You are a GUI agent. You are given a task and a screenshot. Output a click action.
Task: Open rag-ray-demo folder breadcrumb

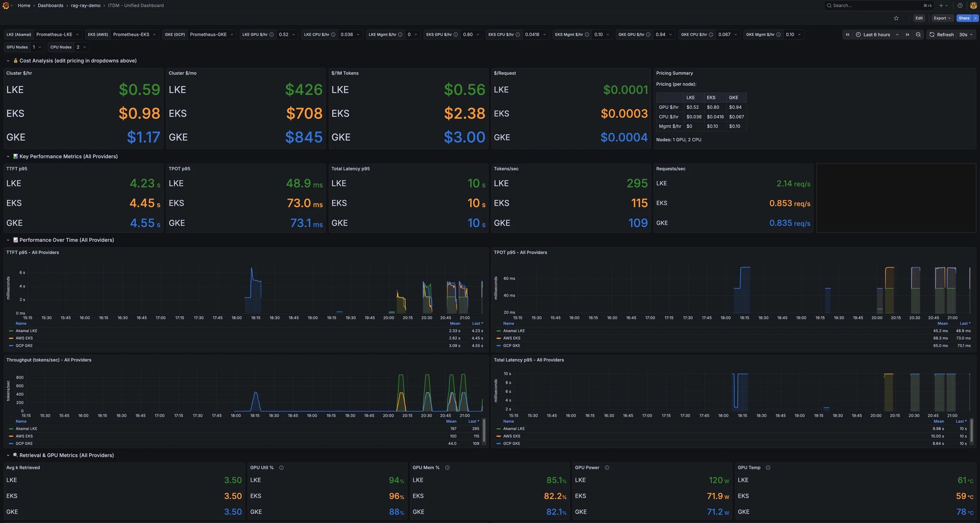pyautogui.click(x=85, y=5)
